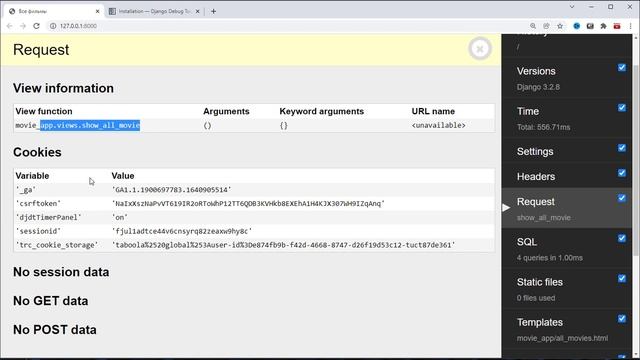640x360 pixels.
Task: Close the Installation Django Debug Toolbar tab
Action: (x=198, y=11)
